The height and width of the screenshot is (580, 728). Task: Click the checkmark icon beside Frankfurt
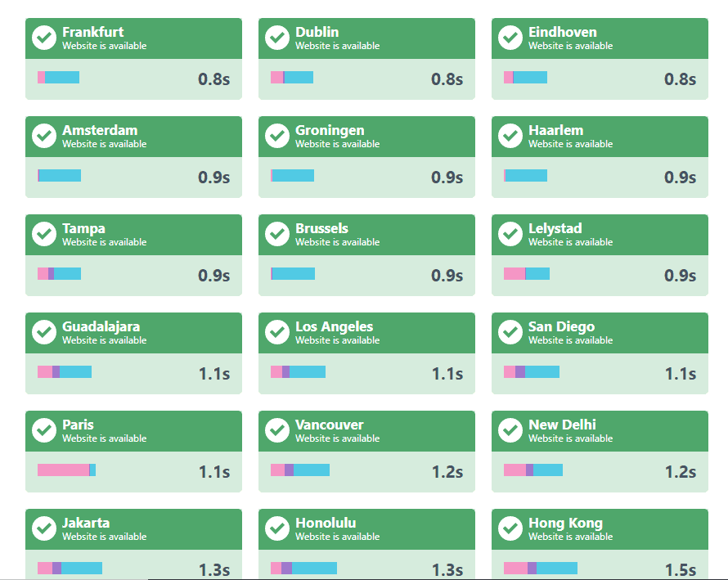44,38
